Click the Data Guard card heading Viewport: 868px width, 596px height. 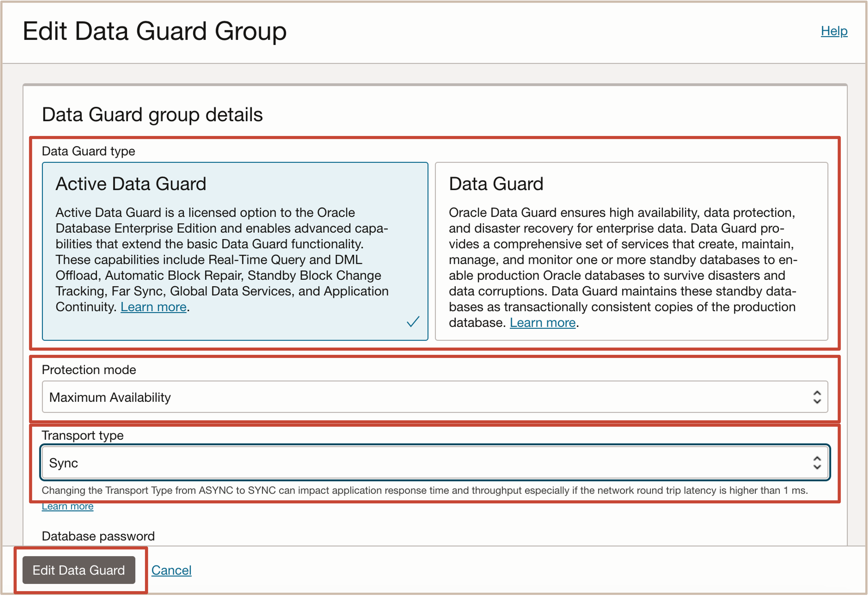496,184
